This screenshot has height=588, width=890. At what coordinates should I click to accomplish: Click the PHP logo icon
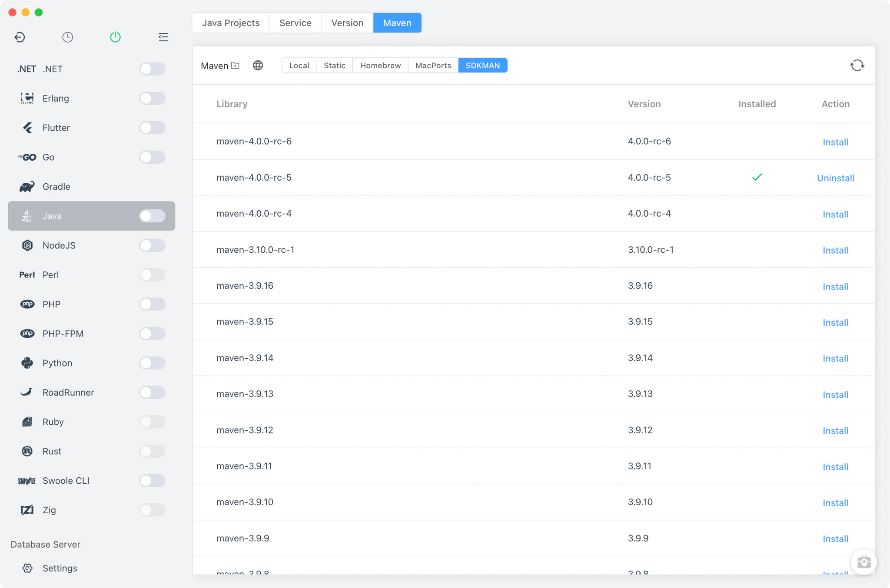[27, 304]
